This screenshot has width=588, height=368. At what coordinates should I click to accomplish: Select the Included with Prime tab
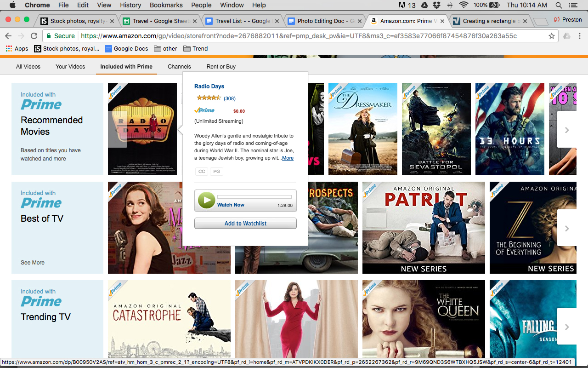[x=126, y=67]
